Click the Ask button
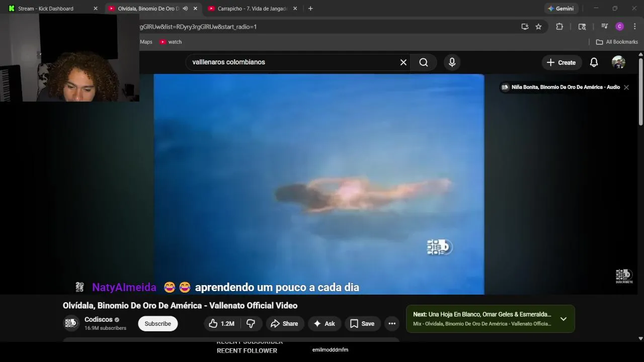Image resolution: width=644 pixels, height=362 pixels. click(x=325, y=324)
